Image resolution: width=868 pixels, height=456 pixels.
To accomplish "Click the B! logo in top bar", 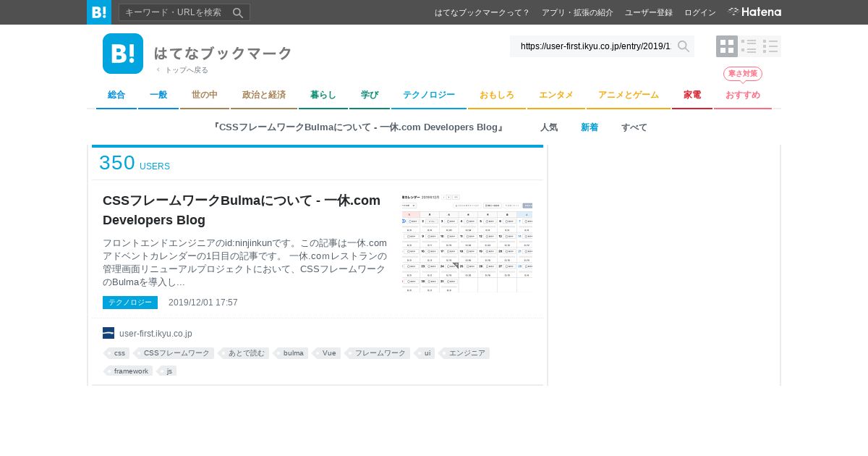I will (x=99, y=12).
